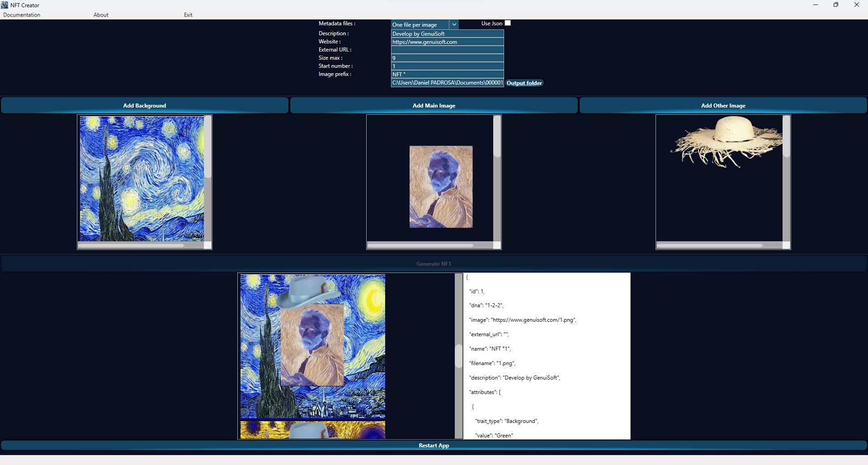
Task: Open the One file per image combo box
Action: [x=425, y=24]
